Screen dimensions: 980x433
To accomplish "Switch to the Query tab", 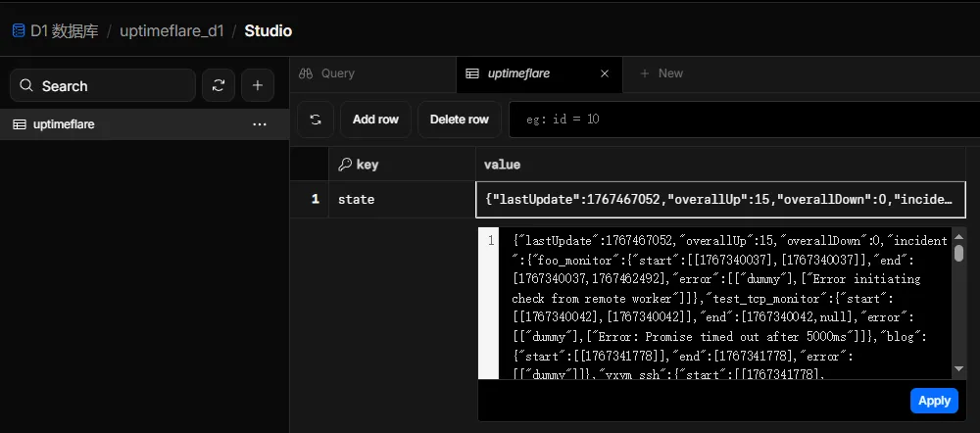I will click(x=327, y=73).
